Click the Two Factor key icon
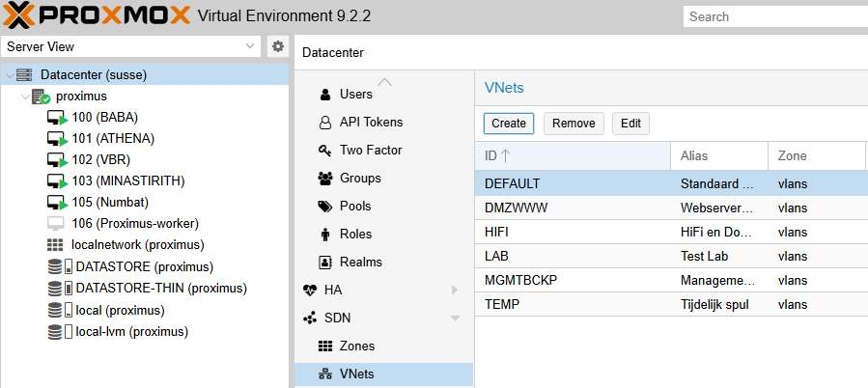 coord(325,151)
